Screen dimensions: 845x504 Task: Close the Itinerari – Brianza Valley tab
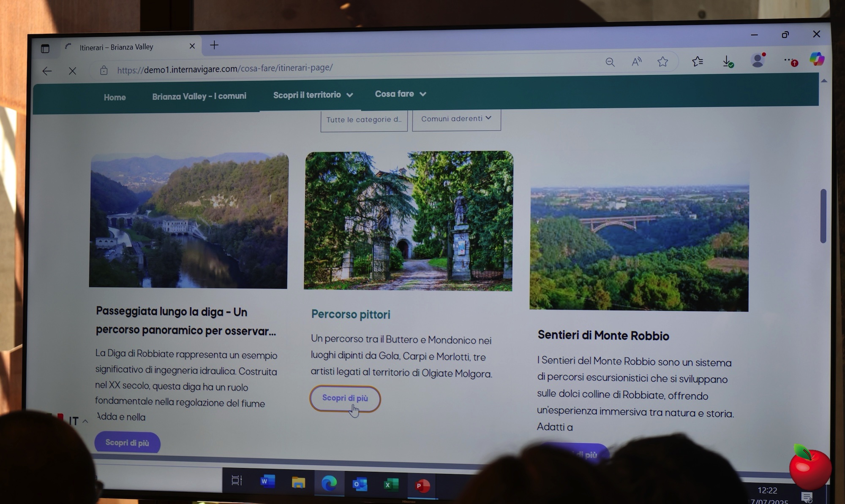(192, 46)
